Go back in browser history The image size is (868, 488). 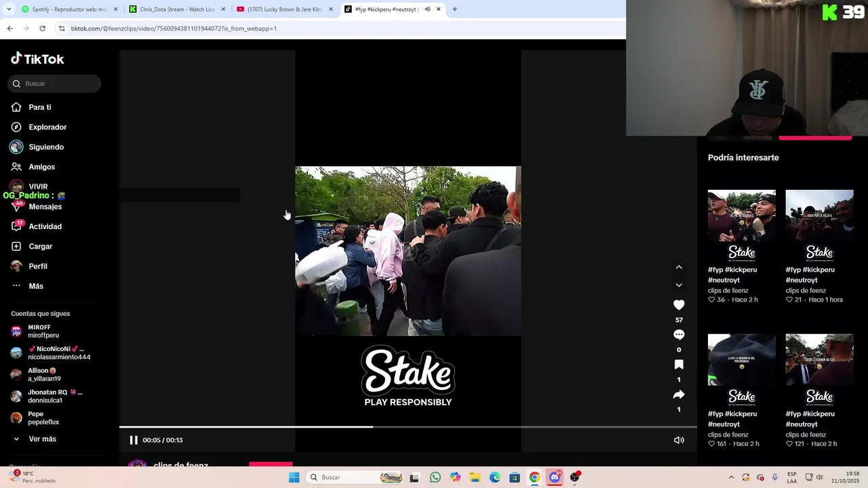click(x=9, y=28)
